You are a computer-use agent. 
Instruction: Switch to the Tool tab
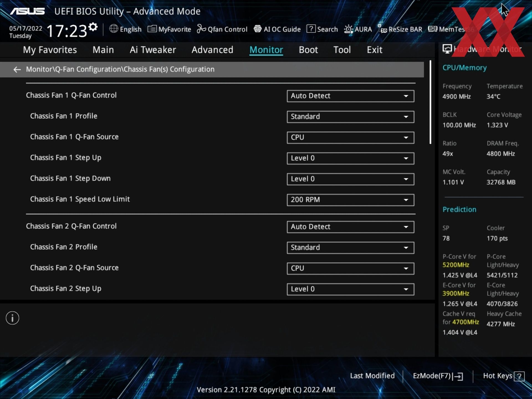pos(342,50)
